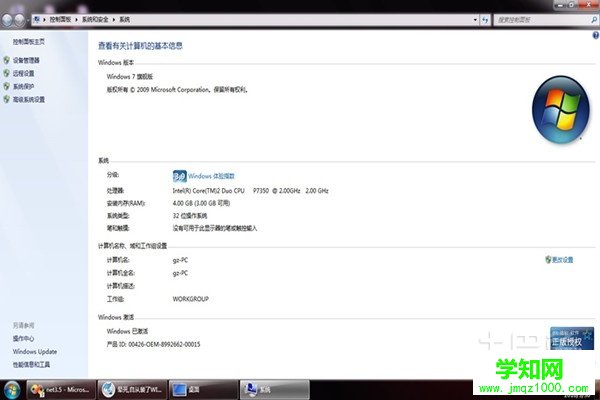The image size is (600, 400).
Task: Click shield icon next to 设备管理器
Action: click(x=6, y=60)
